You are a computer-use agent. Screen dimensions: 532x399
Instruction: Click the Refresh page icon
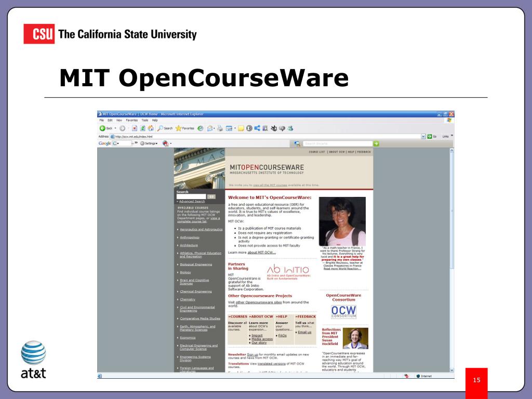(142, 128)
